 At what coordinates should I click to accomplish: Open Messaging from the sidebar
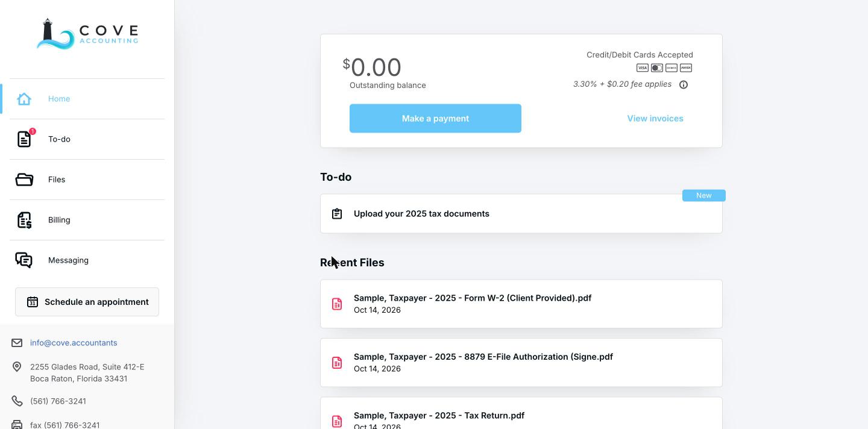87,260
